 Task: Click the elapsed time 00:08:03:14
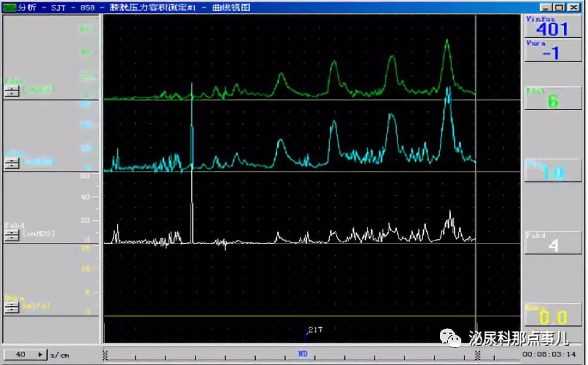(x=549, y=354)
